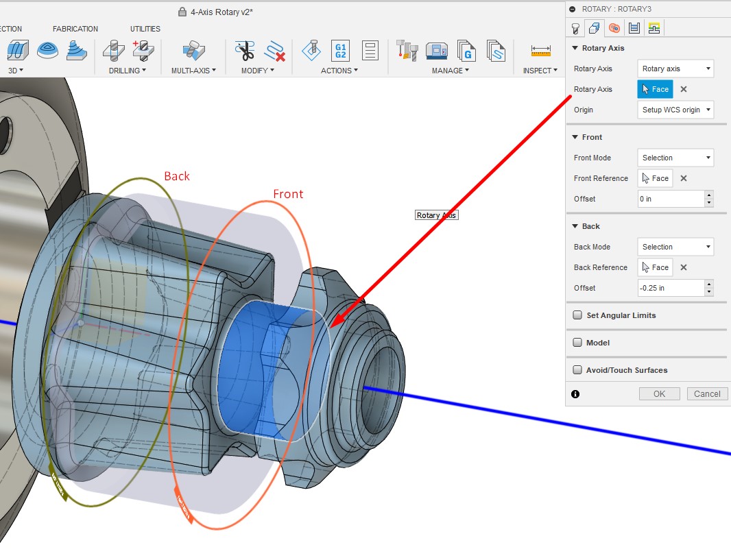Enable Avoid/Touch Surfaces checkbox
Viewport: 731px width, 560px height.
(x=577, y=370)
